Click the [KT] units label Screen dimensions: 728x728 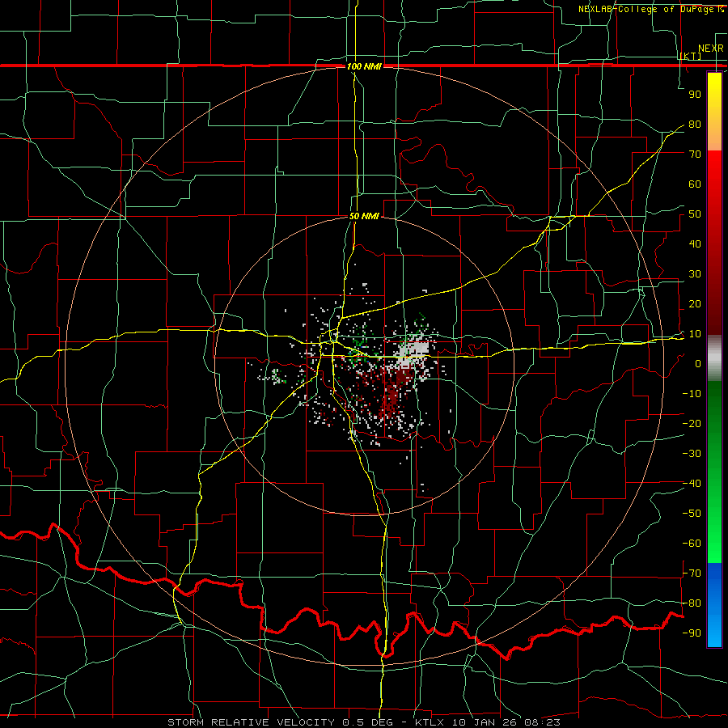(691, 57)
